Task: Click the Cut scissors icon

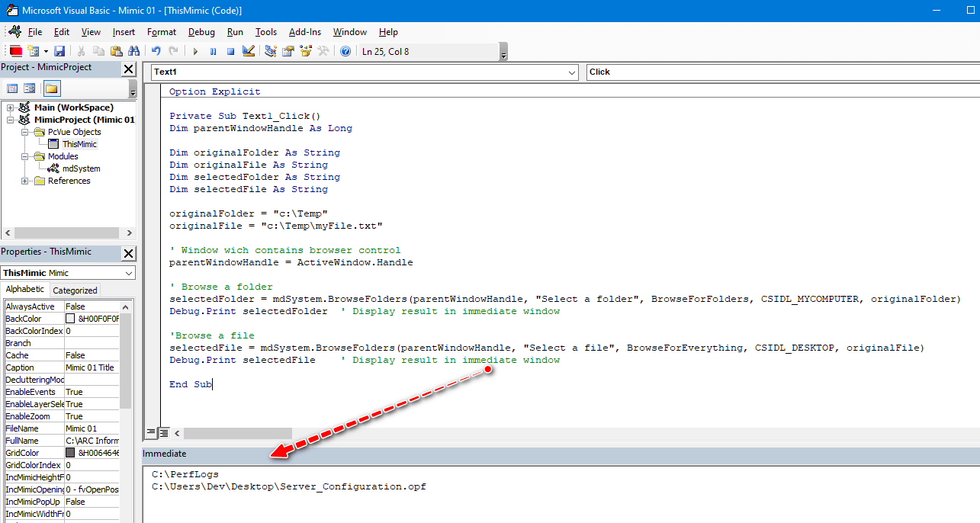Action: point(81,51)
